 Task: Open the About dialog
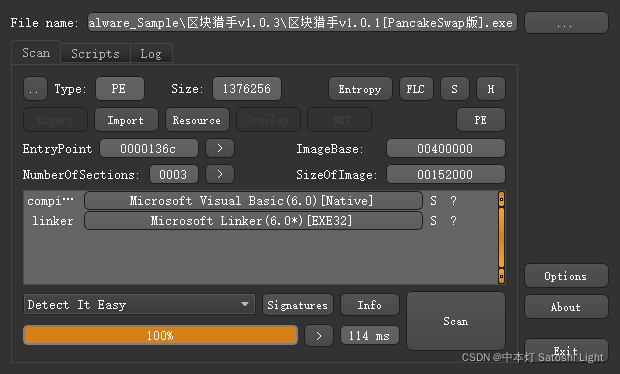point(566,307)
